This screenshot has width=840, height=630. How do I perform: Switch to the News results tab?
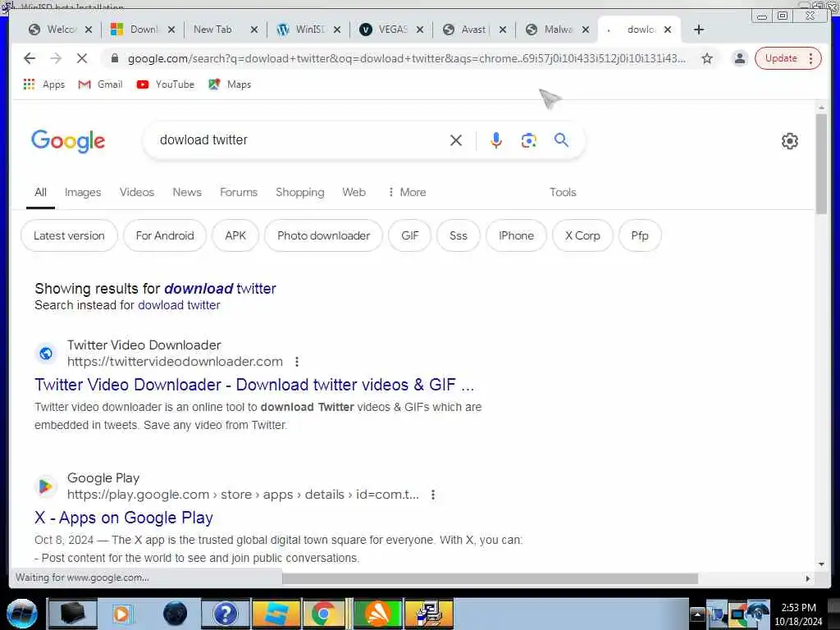(187, 192)
